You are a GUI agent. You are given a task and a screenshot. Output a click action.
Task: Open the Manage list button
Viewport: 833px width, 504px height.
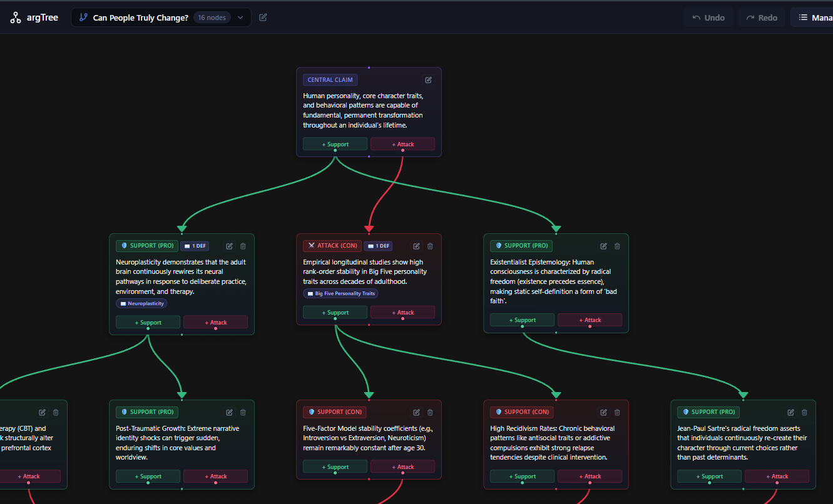(812, 18)
